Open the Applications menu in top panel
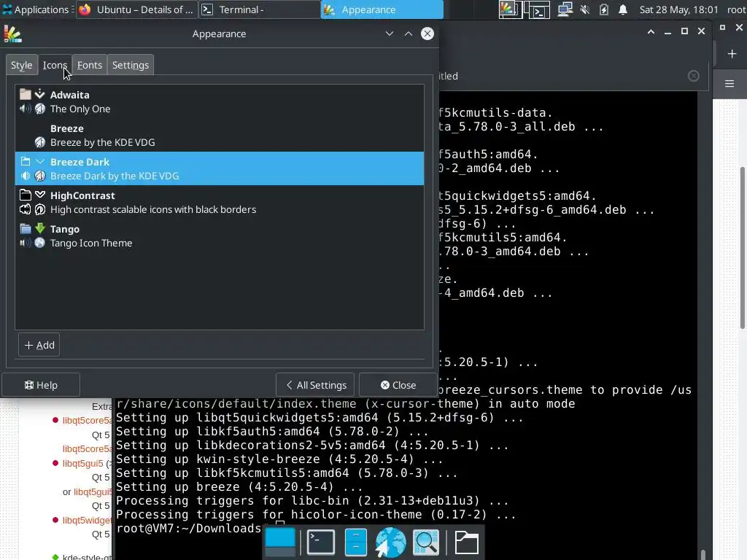The image size is (747, 560). pos(37,9)
